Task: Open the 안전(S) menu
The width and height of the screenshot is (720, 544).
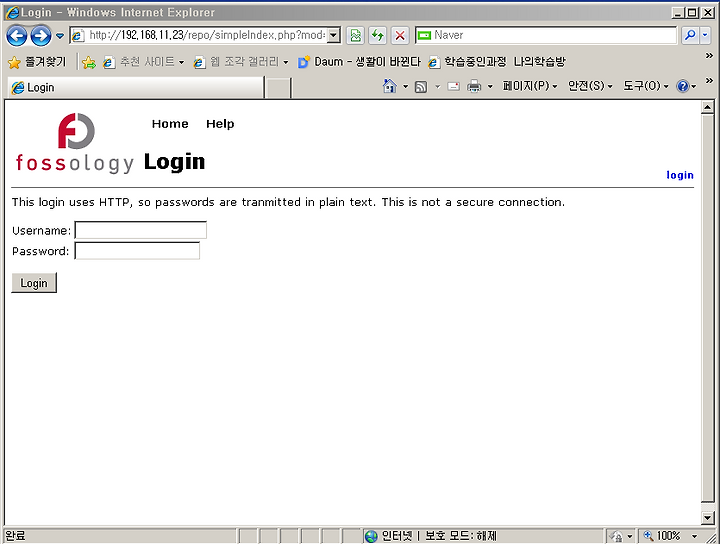Action: click(590, 86)
